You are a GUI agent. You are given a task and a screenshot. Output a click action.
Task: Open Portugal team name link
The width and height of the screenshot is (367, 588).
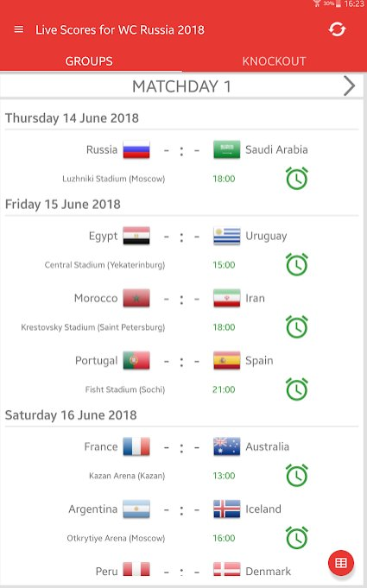pyautogui.click(x=97, y=361)
